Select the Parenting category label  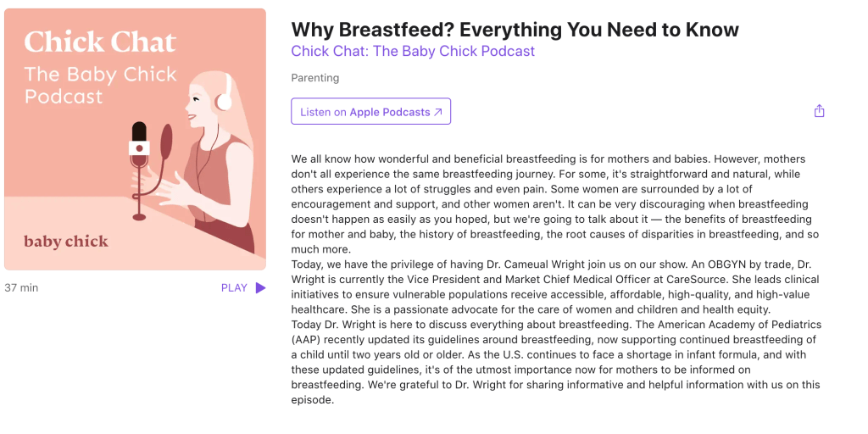coord(314,78)
